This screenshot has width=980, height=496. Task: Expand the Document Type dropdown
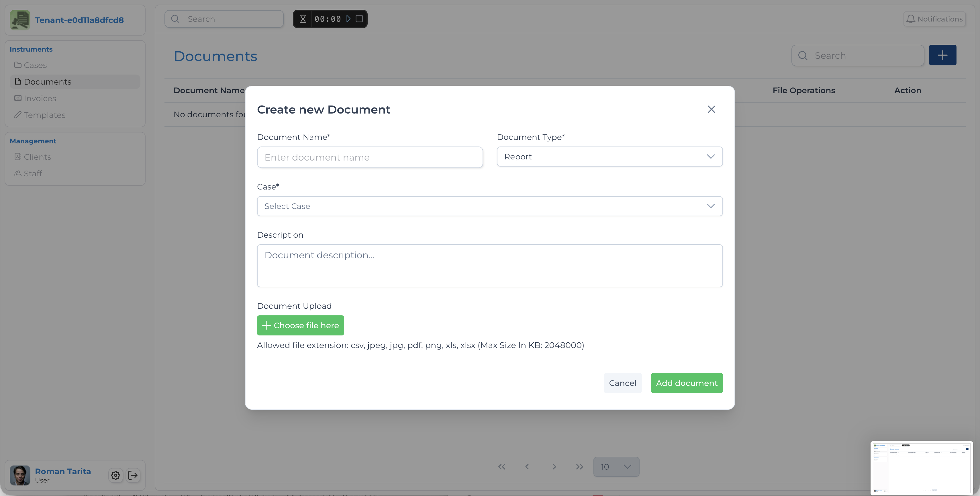[609, 157]
